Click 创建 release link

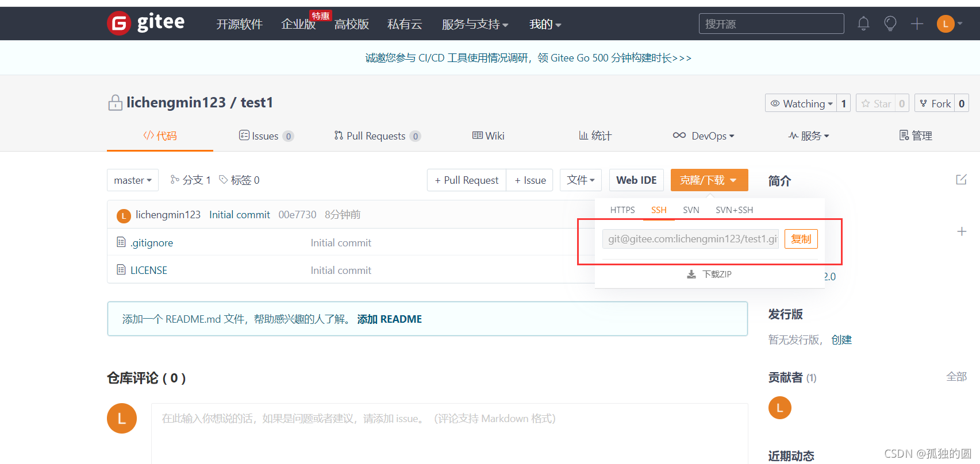coord(841,340)
